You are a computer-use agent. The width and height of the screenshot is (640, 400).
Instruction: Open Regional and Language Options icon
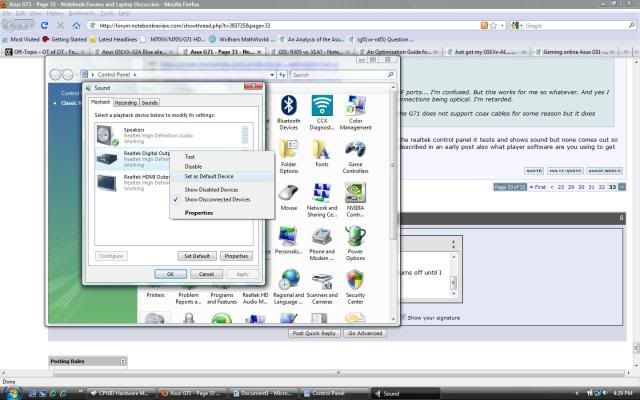(x=289, y=287)
